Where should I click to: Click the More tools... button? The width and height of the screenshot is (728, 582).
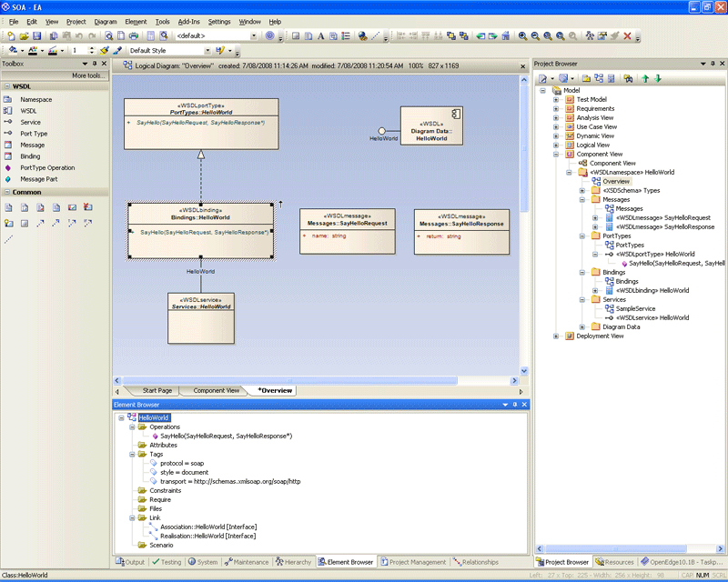89,75
